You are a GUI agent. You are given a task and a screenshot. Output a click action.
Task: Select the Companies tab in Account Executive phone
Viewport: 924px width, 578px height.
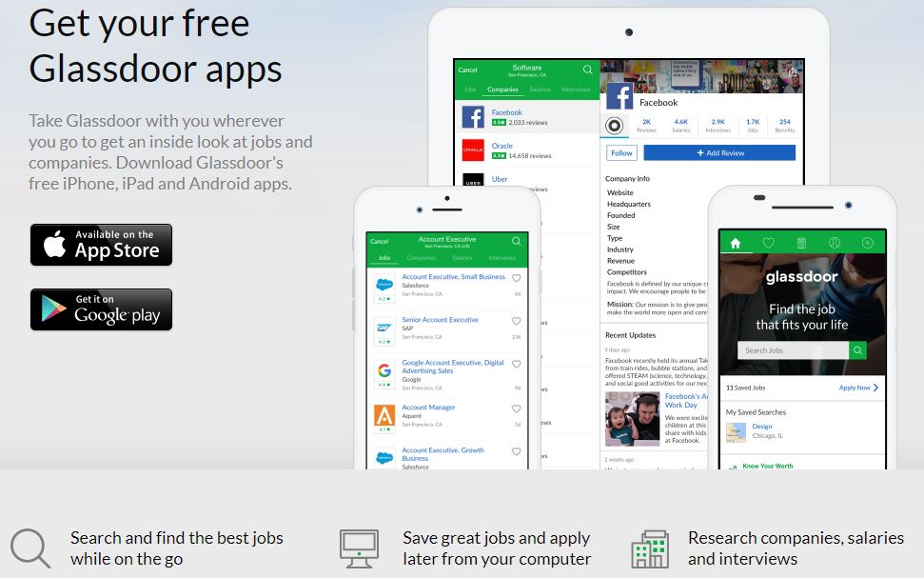[x=422, y=258]
